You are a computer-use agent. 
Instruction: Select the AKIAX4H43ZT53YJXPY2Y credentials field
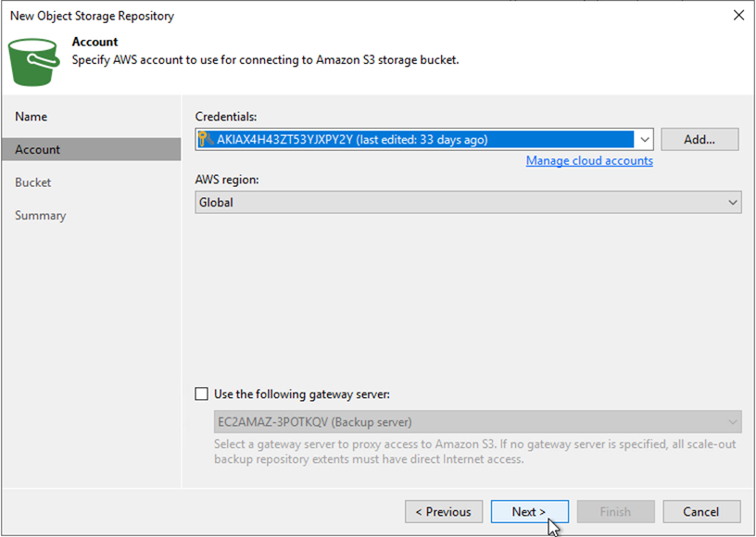point(417,140)
